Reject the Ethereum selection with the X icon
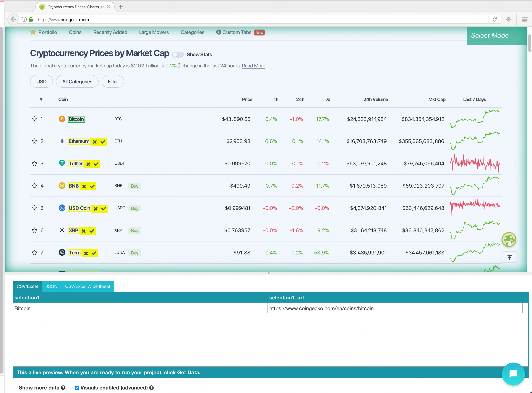Image resolution: width=532 pixels, height=393 pixels. tap(95, 142)
